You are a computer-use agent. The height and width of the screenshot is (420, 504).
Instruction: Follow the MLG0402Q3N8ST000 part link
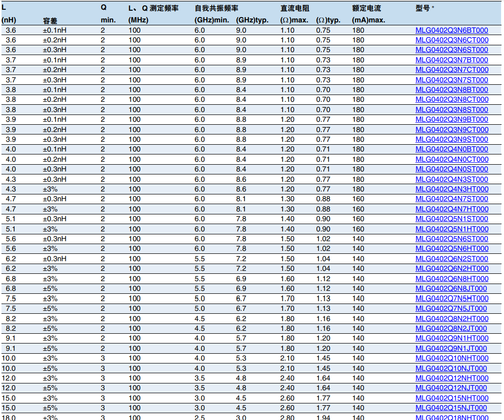[x=451, y=110]
